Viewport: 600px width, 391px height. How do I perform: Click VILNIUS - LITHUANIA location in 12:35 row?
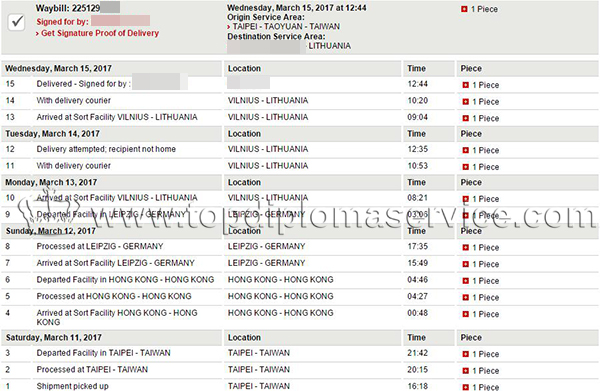point(268,149)
